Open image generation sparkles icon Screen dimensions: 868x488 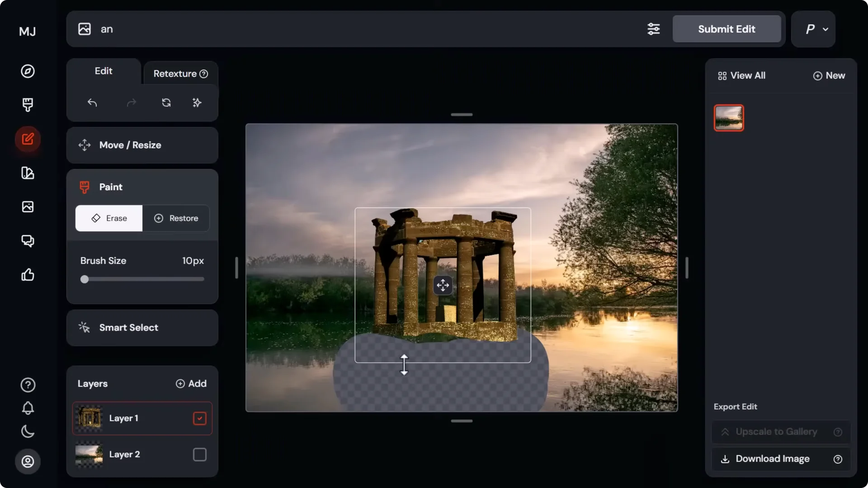[x=197, y=103]
